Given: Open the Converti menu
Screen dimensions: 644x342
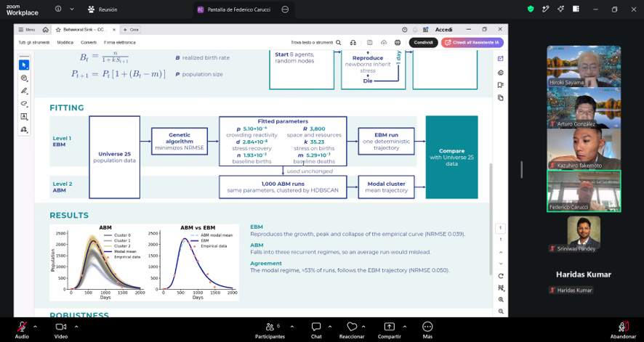Looking at the screenshot, I should click(89, 42).
